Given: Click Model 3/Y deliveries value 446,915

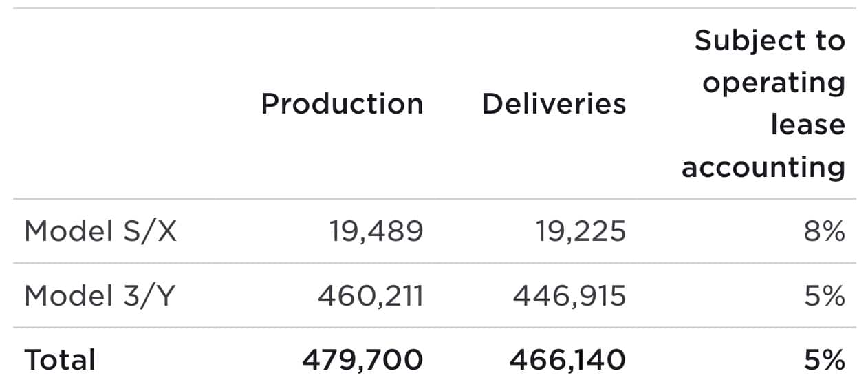Looking at the screenshot, I should (x=569, y=296).
